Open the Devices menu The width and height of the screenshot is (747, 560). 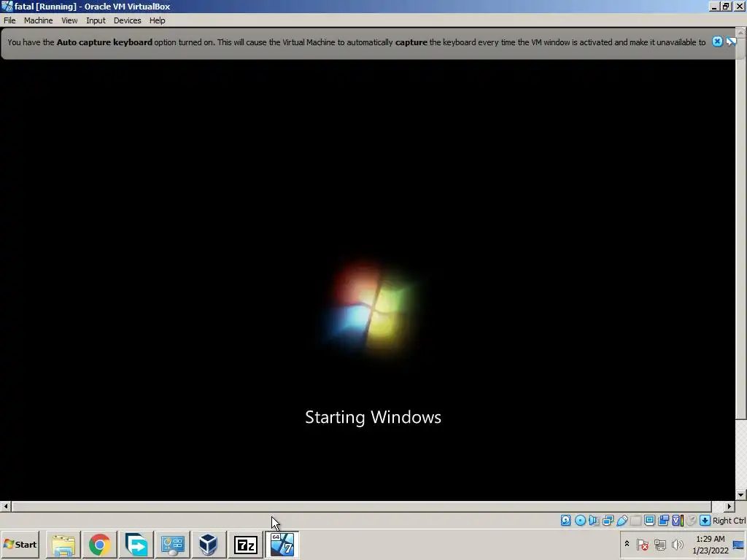[127, 20]
